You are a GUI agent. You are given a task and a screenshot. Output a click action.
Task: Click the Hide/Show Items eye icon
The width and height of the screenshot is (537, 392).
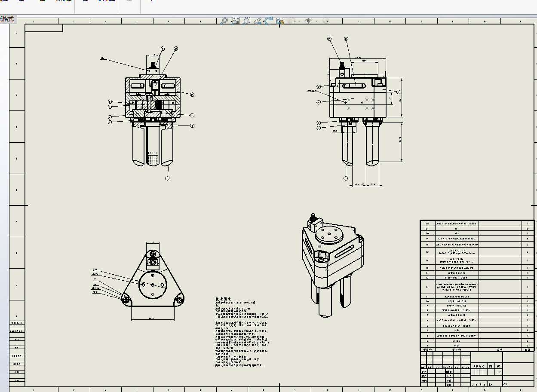308,20
